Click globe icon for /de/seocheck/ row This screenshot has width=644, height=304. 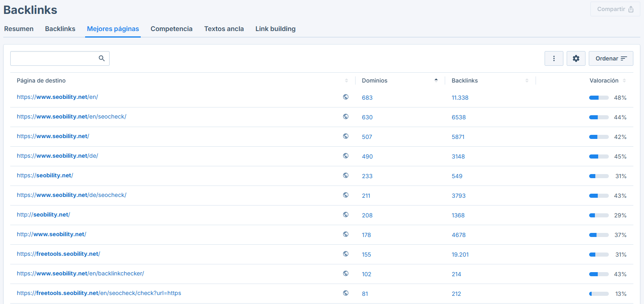pos(346,195)
